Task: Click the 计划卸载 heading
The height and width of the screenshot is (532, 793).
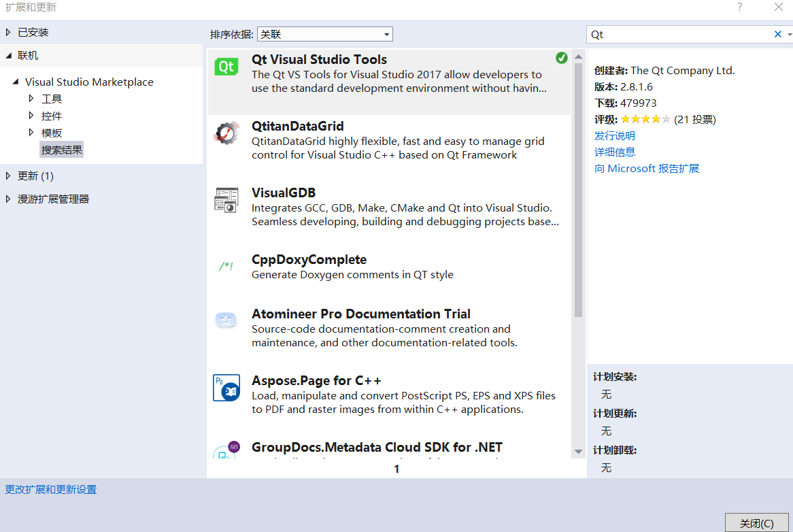Action: click(x=615, y=450)
